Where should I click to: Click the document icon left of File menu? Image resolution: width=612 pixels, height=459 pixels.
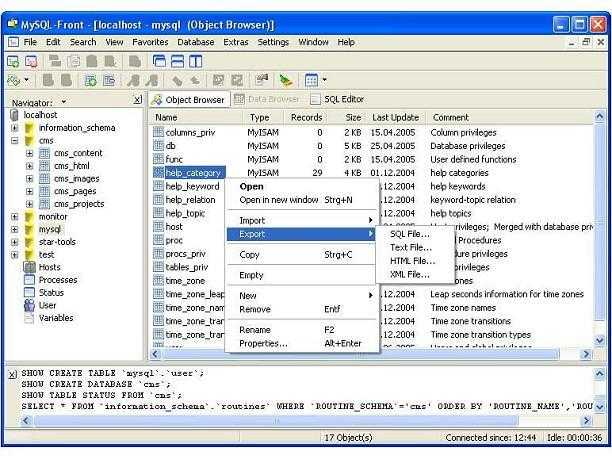coord(13,42)
